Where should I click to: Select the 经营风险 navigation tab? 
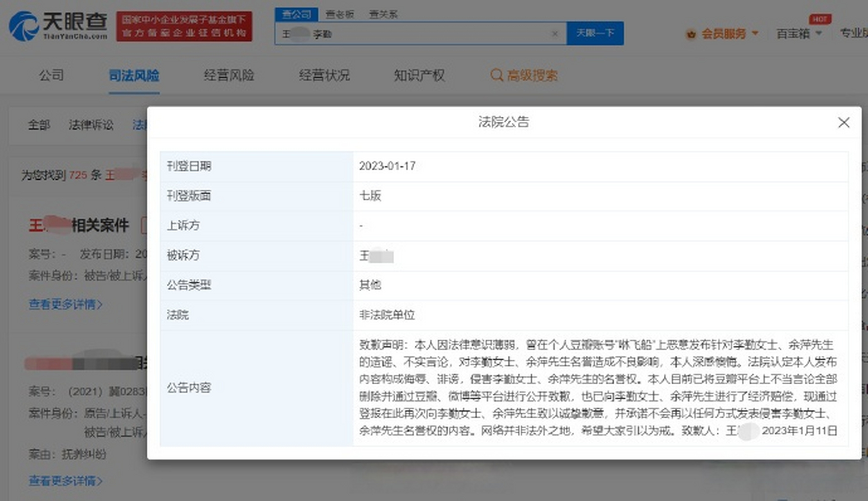pos(229,75)
